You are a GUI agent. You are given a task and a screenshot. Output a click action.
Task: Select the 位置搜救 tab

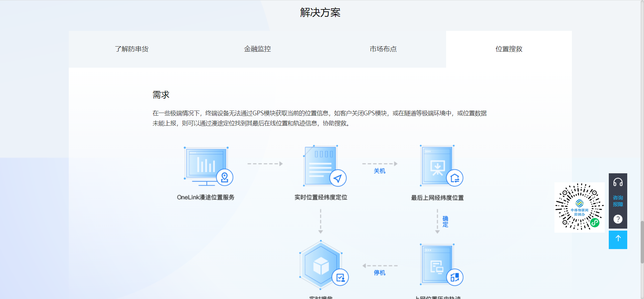pos(509,49)
